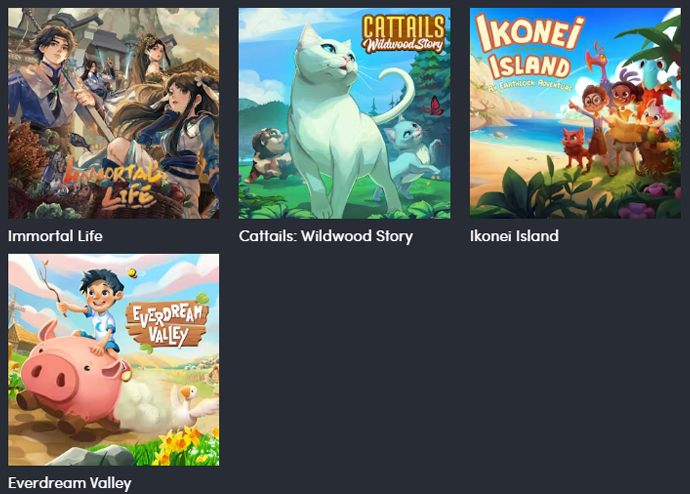Select the Ikonei Island game thumbnail
This screenshot has width=690, height=494.
575,113
